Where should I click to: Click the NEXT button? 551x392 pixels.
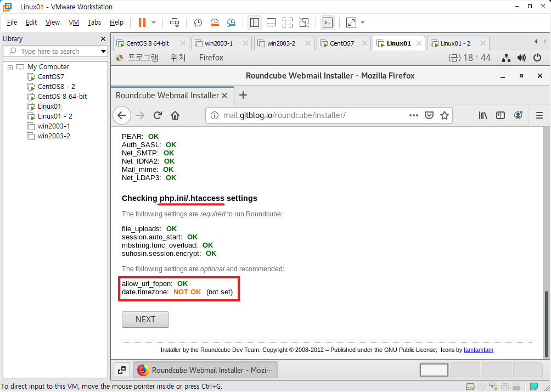pos(145,319)
